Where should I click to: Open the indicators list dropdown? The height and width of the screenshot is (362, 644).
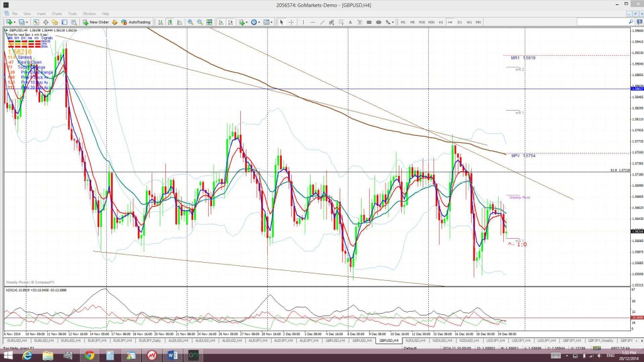[x=247, y=22]
